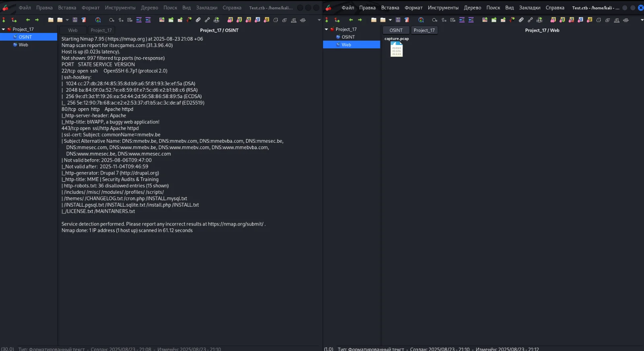644x351 pixels.
Task: Insert image via left window toolbar
Action: [162, 20]
